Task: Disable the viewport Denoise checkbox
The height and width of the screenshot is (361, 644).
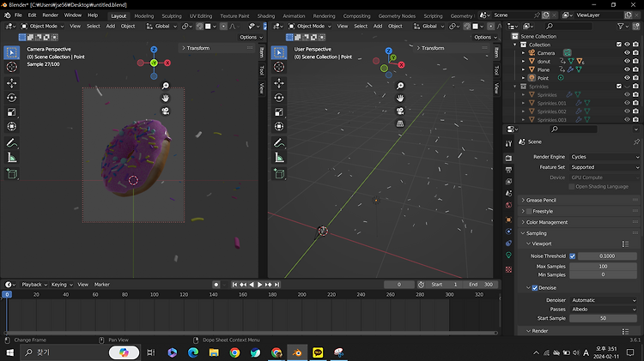Action: point(535,288)
